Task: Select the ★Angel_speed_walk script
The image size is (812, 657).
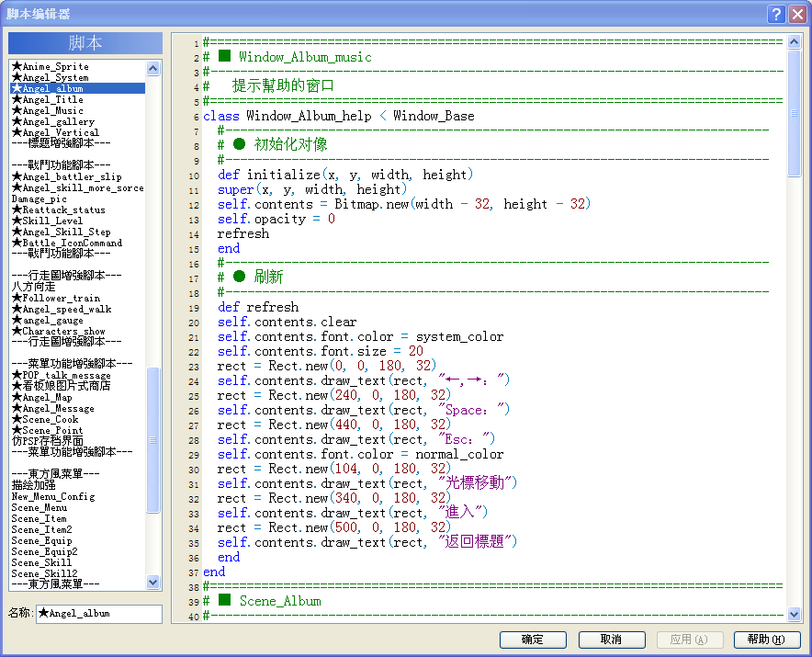Action: pyautogui.click(x=78, y=310)
